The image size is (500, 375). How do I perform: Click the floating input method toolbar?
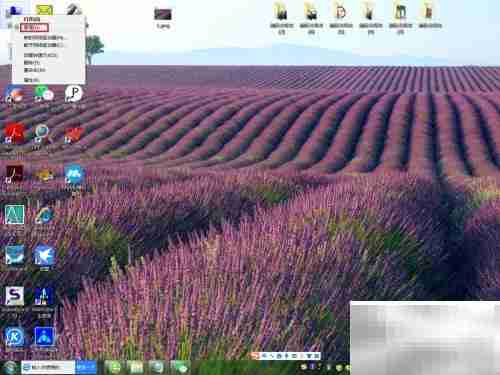tap(286, 356)
